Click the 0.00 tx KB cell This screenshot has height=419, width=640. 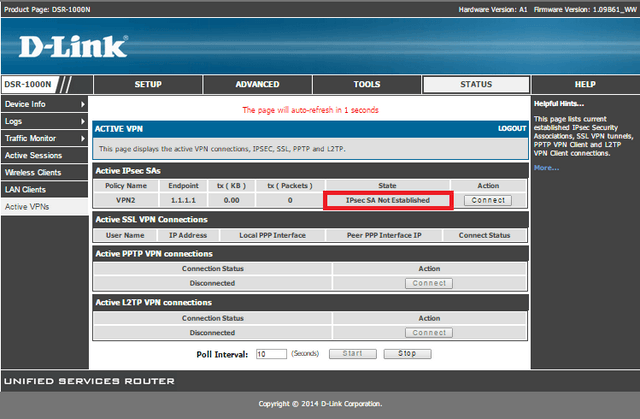(231, 200)
